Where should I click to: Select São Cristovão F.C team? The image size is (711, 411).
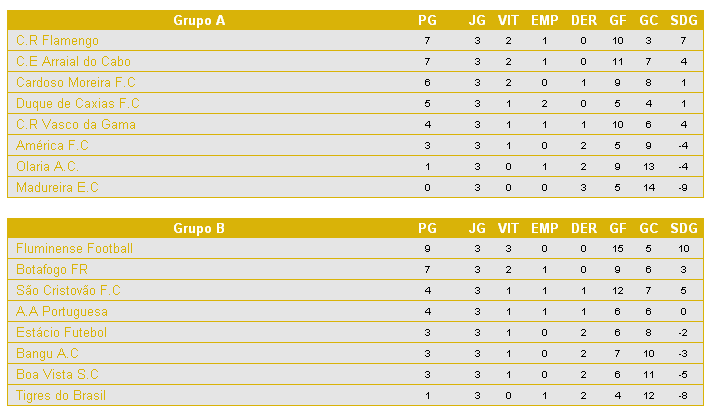(68, 290)
